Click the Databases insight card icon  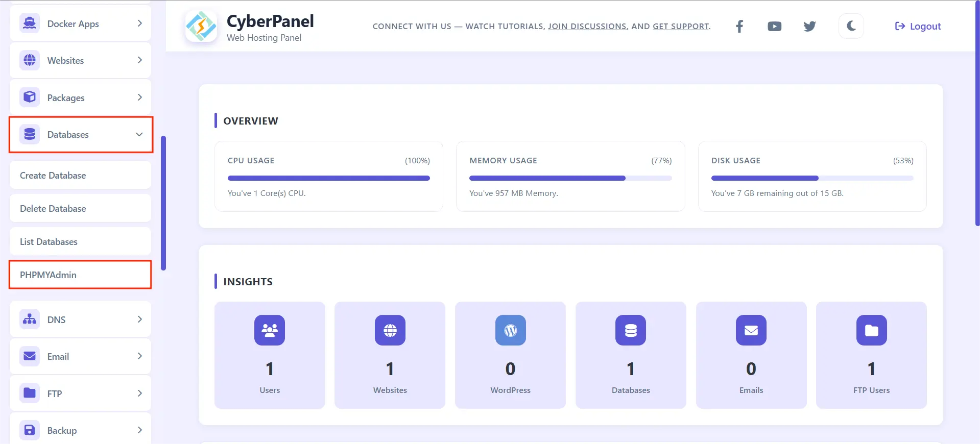(x=631, y=330)
